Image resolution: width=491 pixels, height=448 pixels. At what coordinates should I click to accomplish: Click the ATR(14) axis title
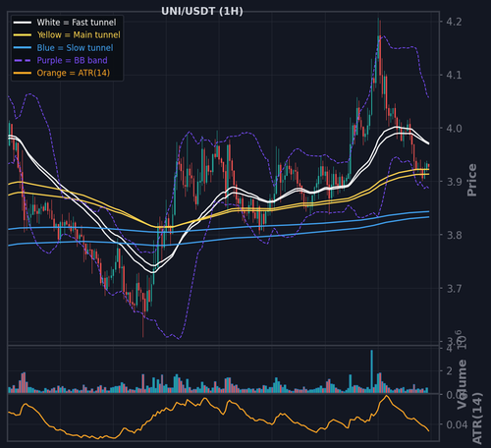tap(477, 419)
